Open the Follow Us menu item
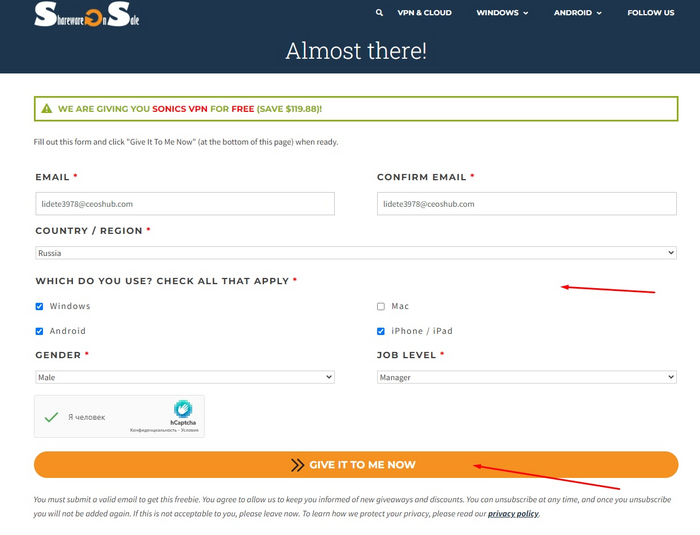Viewport: 700px width, 535px height. tap(650, 13)
